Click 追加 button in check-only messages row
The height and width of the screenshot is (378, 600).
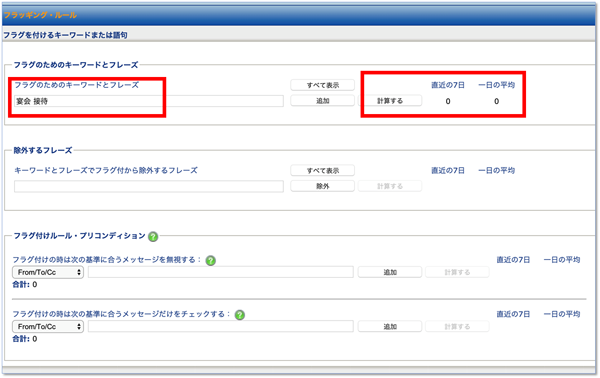click(x=390, y=326)
